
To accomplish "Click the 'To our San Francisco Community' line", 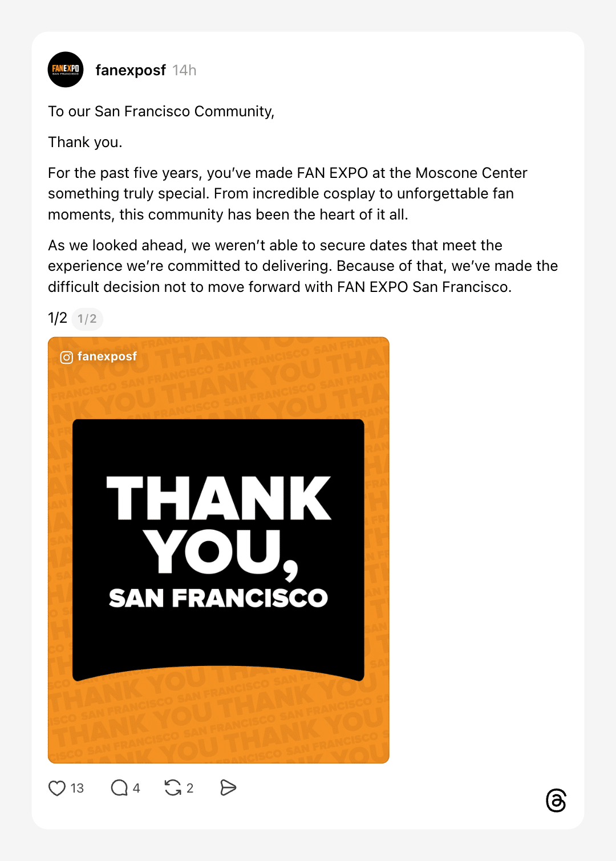I will click(161, 111).
